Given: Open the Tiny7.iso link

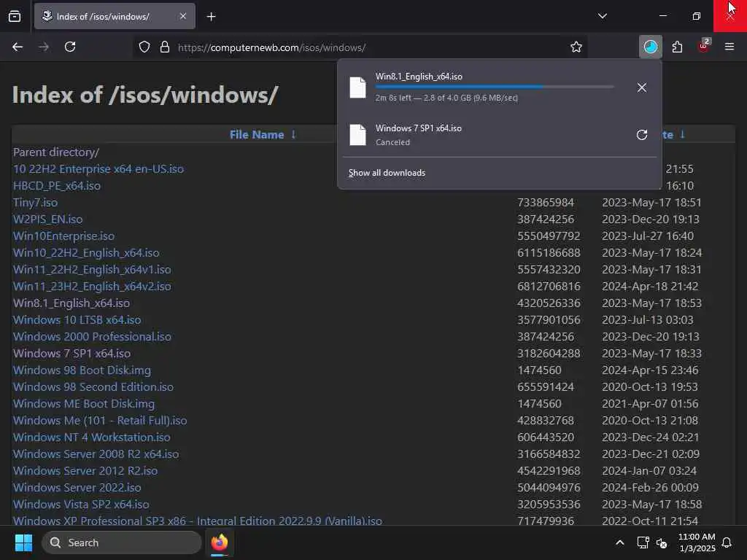Looking at the screenshot, I should pyautogui.click(x=35, y=203).
